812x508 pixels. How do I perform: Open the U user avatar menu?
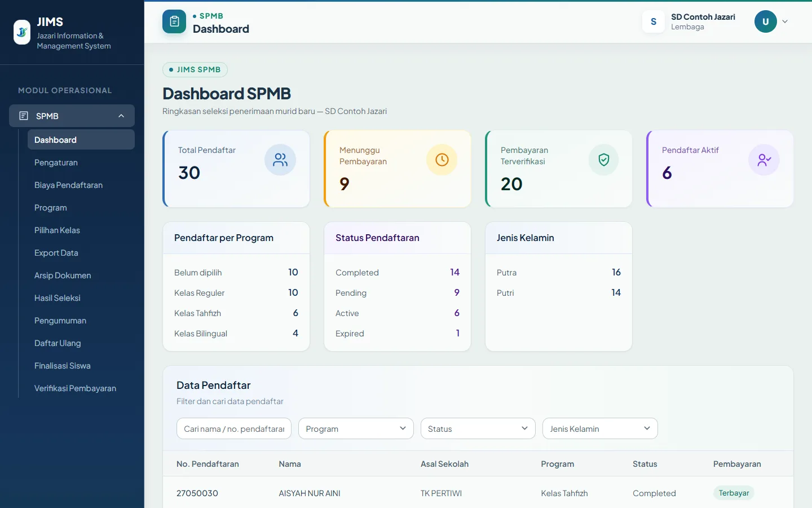pyautogui.click(x=766, y=21)
